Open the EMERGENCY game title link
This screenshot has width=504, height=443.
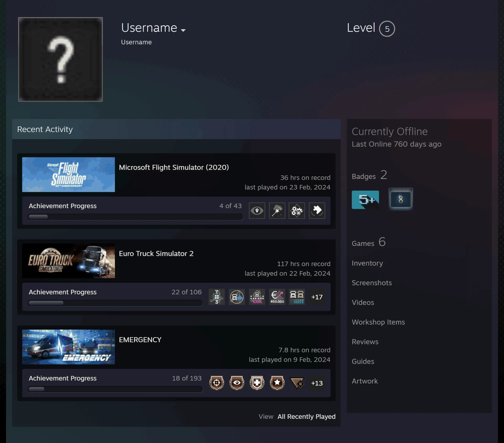(x=140, y=340)
